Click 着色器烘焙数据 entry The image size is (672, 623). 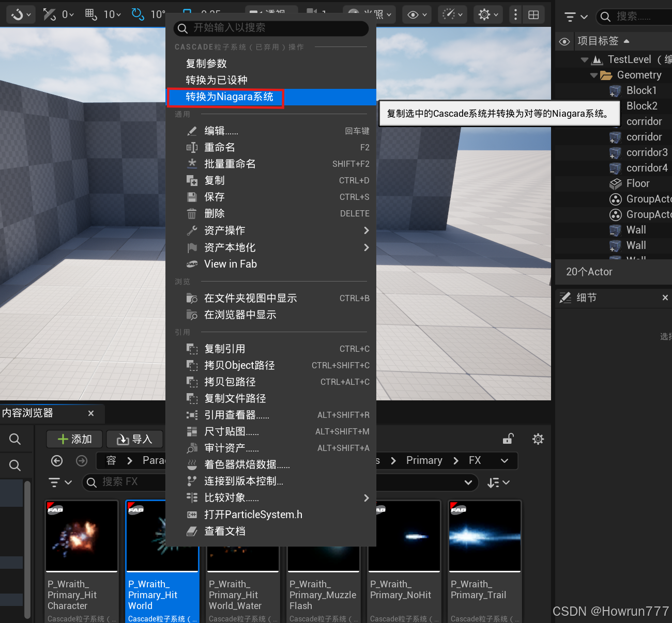click(x=247, y=464)
